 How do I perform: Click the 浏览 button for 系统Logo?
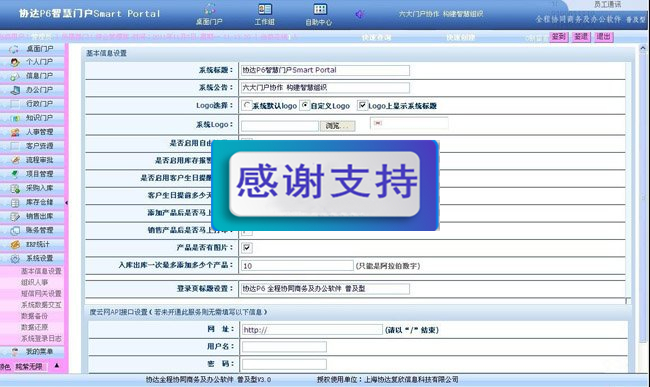[x=337, y=126]
